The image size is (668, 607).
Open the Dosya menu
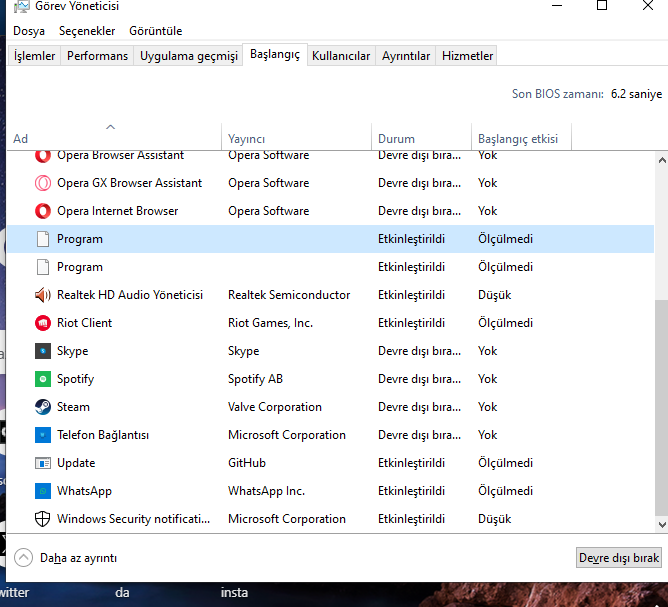[29, 31]
